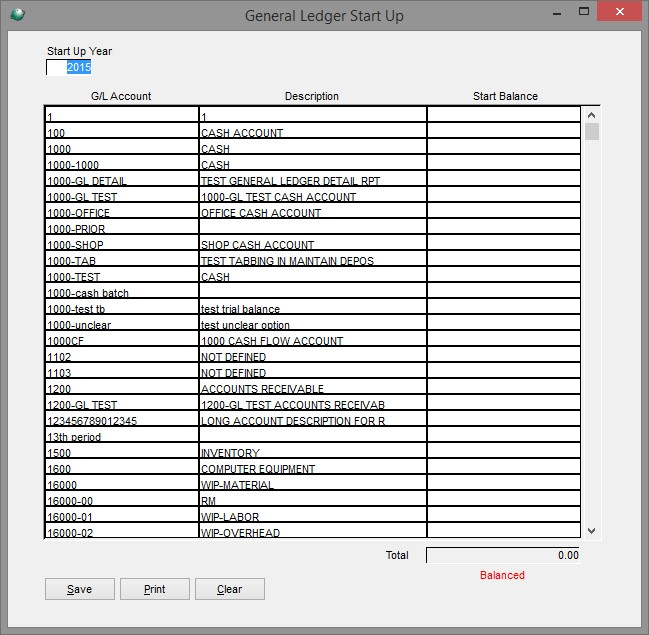649x635 pixels.
Task: Select account '1000-test tb'
Action: click(x=122, y=307)
